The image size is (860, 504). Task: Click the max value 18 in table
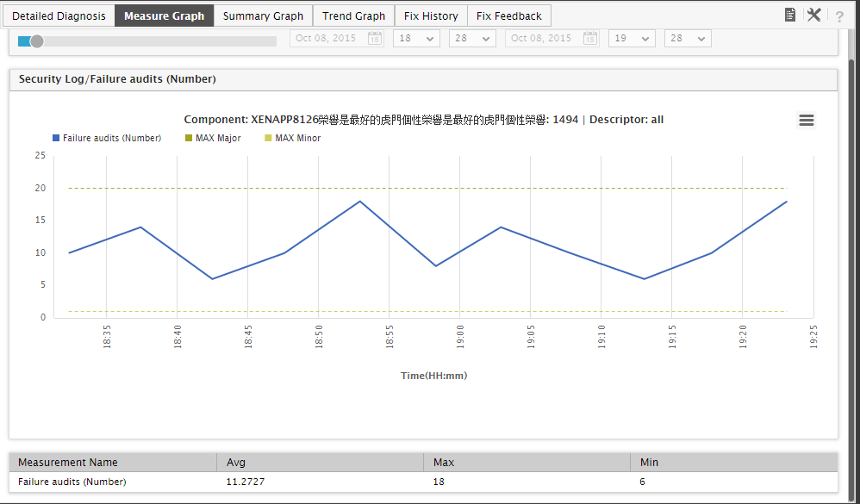point(439,482)
